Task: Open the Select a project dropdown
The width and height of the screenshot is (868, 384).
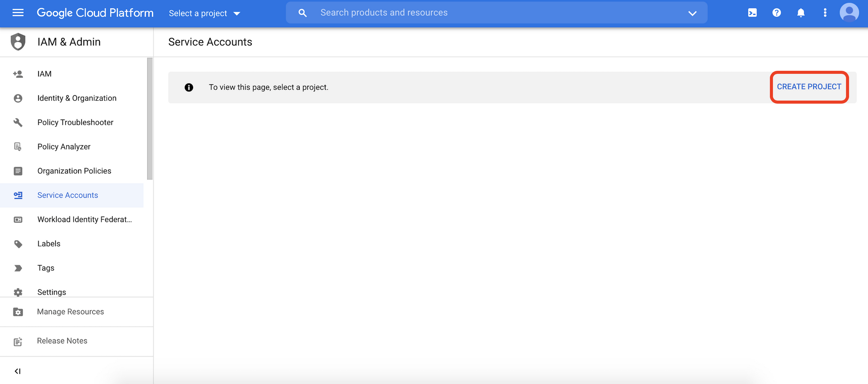Action: [204, 13]
